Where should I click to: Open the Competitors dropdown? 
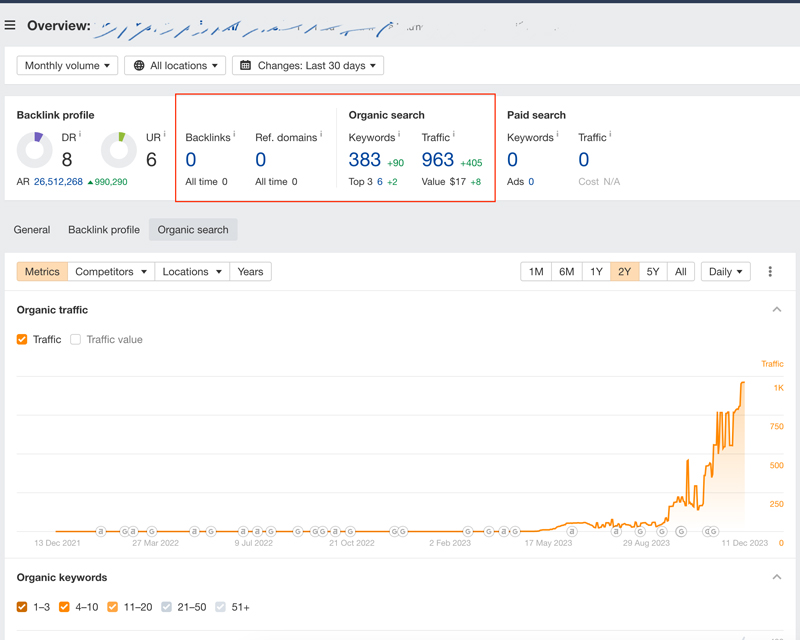point(111,272)
